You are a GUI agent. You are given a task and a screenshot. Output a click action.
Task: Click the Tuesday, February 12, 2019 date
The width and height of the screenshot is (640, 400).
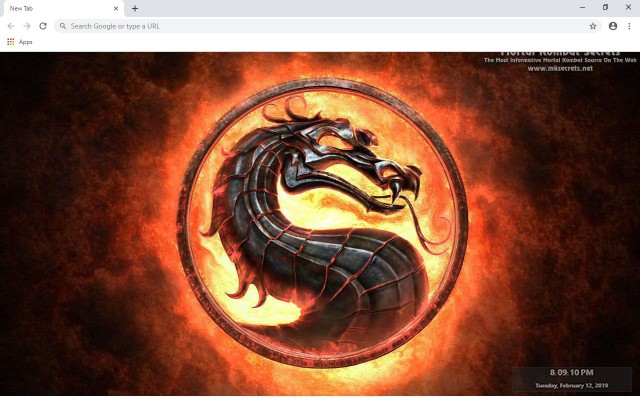pos(571,385)
